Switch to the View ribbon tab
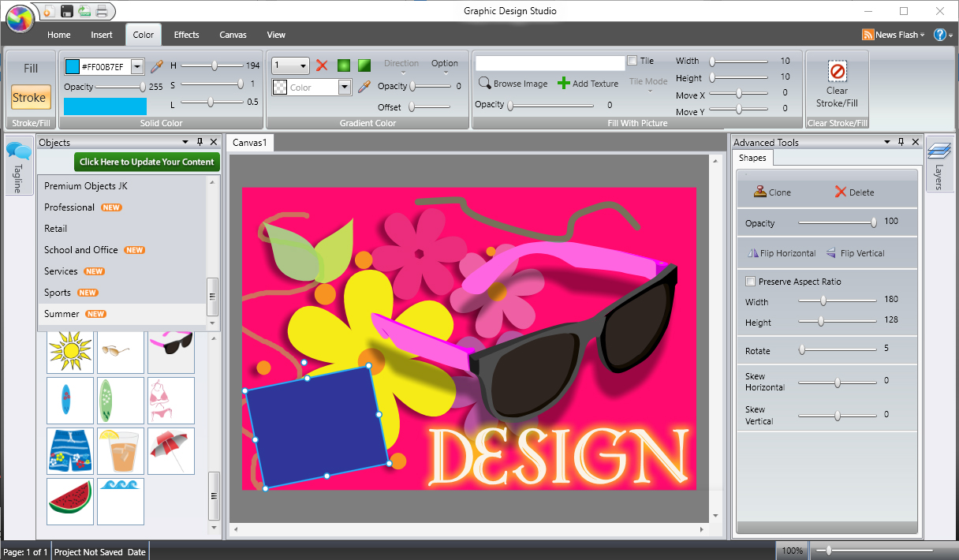959x560 pixels. [x=276, y=35]
